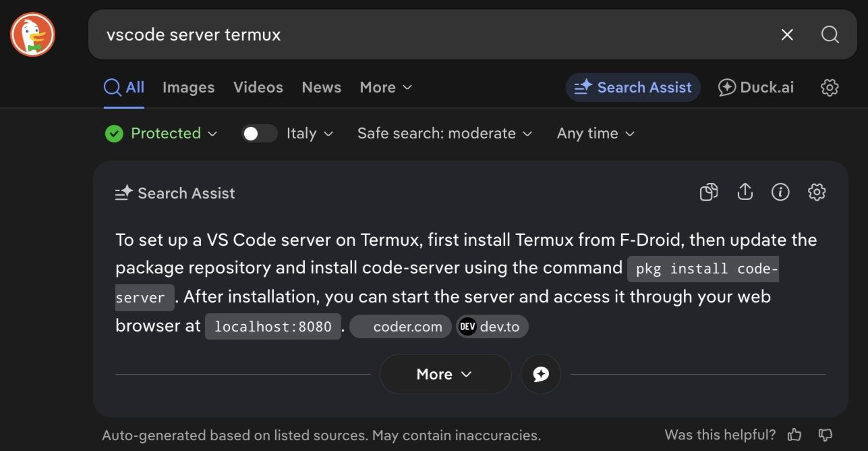Visit the coder.com source link
Screen dimensions: 868x451
tap(401, 326)
